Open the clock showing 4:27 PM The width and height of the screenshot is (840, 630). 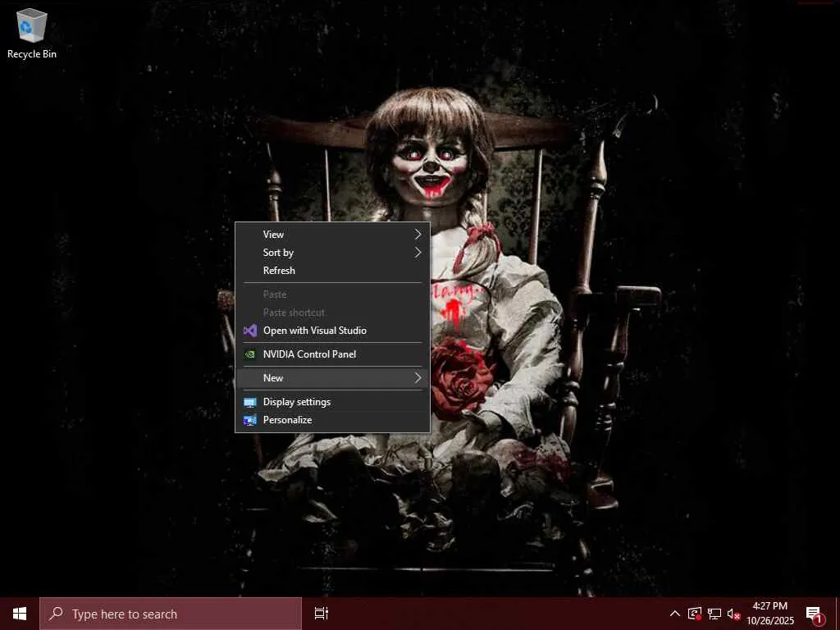pos(770,614)
